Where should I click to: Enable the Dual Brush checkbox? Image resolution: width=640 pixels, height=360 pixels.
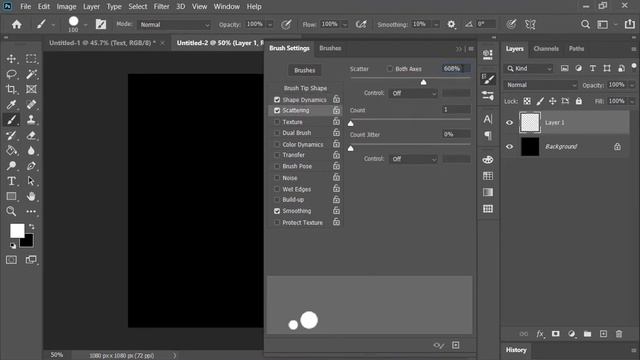tap(277, 133)
